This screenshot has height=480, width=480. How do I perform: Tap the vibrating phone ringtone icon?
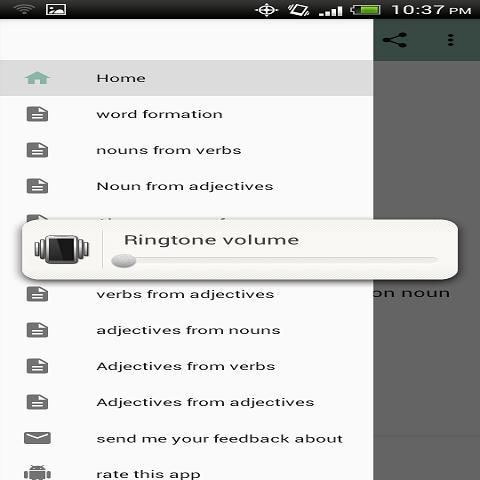[62, 249]
